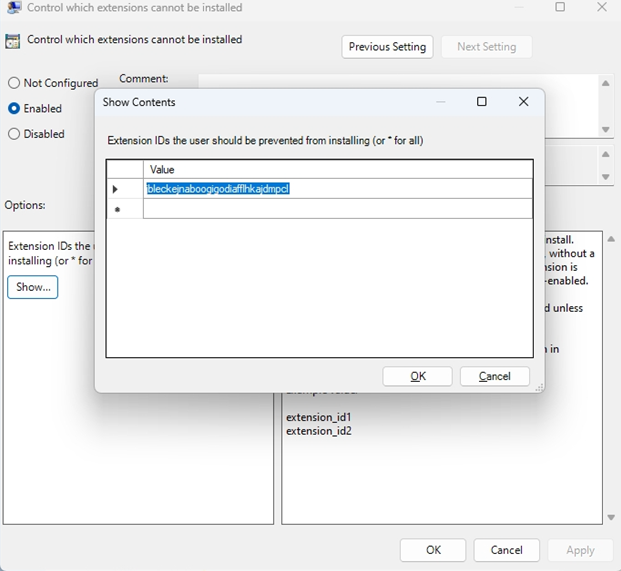Click the Extension IDs description in Show Contents

point(265,141)
